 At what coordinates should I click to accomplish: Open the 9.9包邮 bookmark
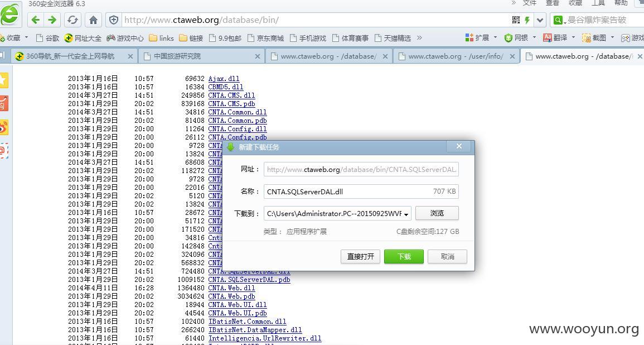click(x=226, y=38)
